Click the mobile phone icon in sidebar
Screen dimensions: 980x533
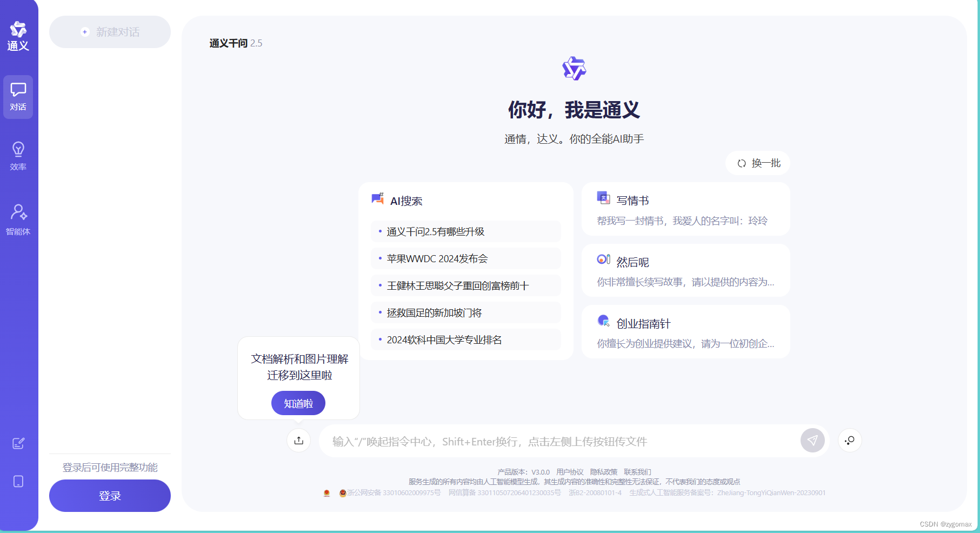[x=18, y=481]
